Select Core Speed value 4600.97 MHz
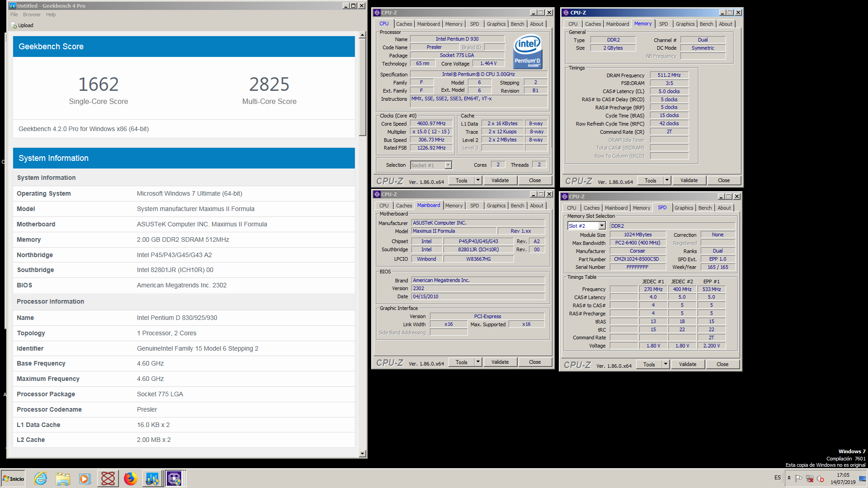 click(431, 123)
